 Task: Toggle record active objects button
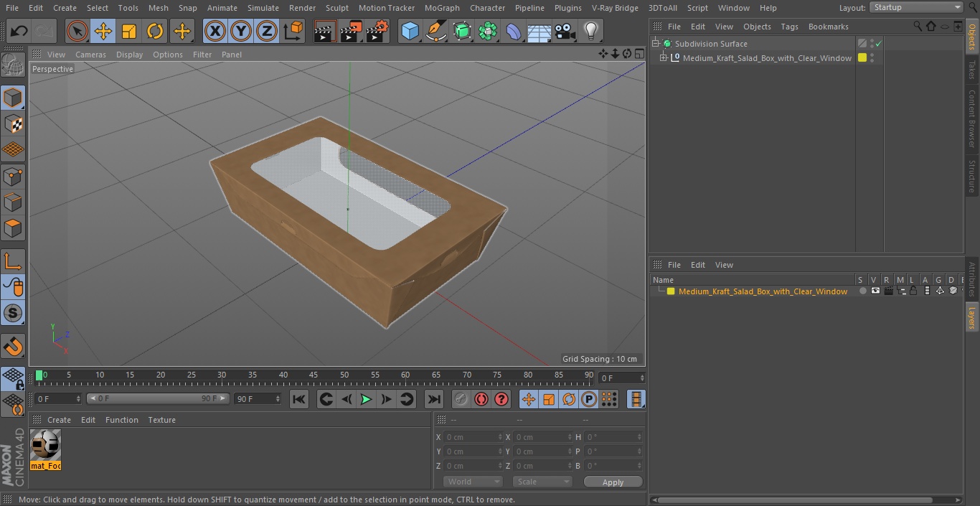(x=461, y=399)
